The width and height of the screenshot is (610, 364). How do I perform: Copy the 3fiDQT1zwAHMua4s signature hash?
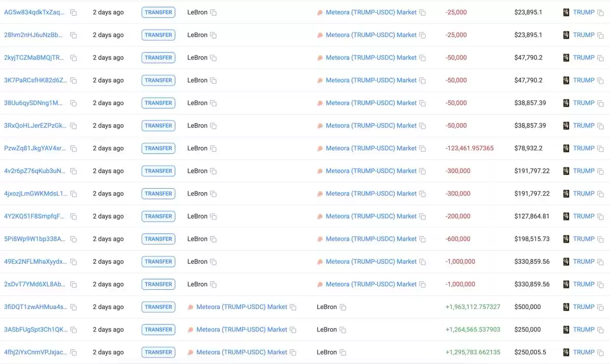coord(74,307)
